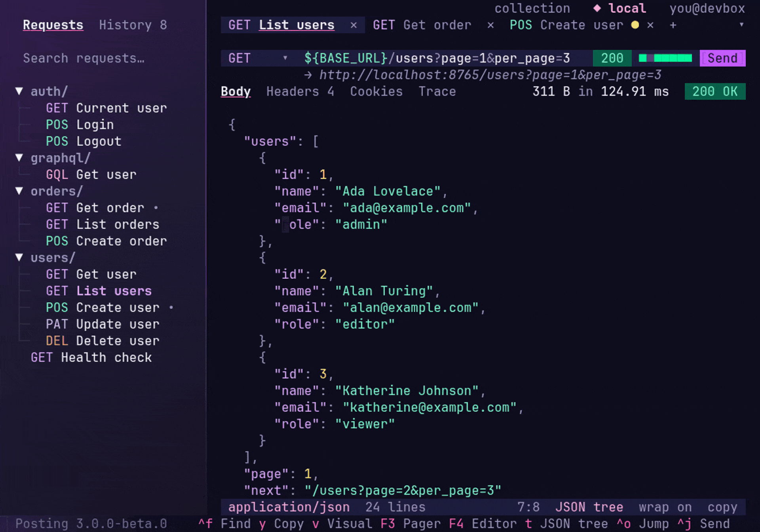Screen dimensions: 760x532
Task: Open GQL Get user request
Action: (x=91, y=175)
